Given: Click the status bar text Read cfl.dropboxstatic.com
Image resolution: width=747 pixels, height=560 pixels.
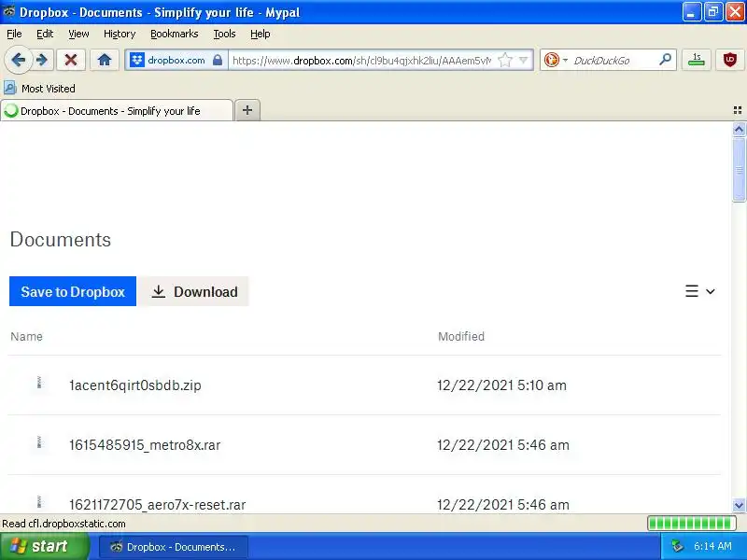Looking at the screenshot, I should coord(63,524).
